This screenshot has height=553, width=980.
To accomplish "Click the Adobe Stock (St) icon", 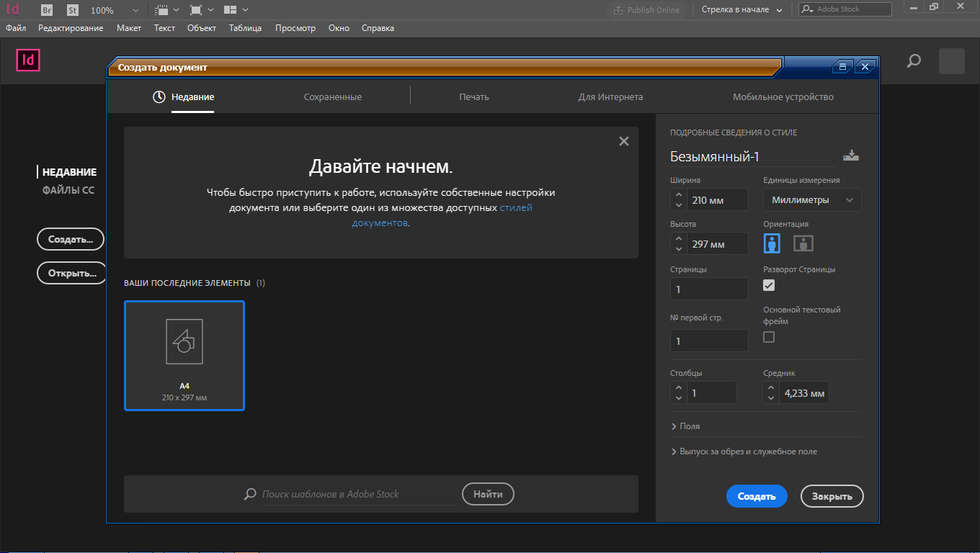I will click(72, 10).
